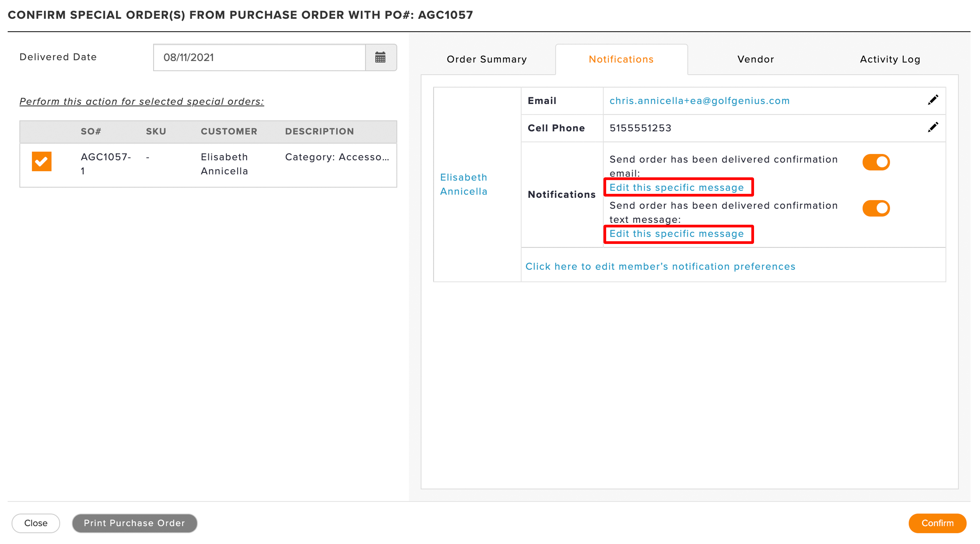Click the cell phone number 5155551253
This screenshot has height=544, width=980.
[640, 128]
